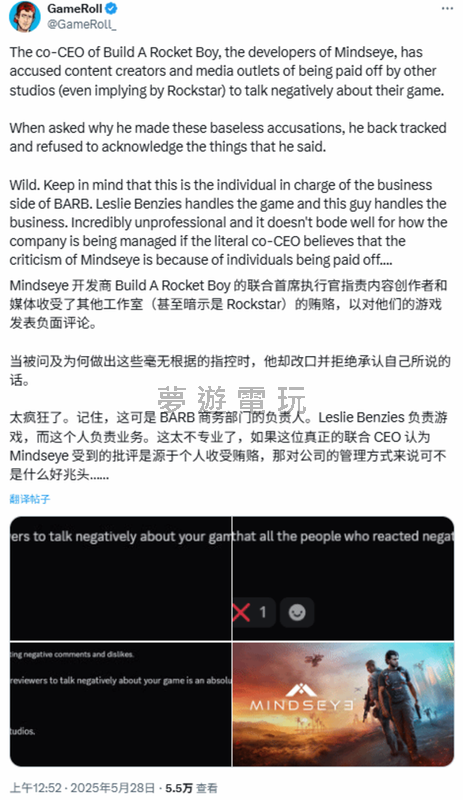The height and width of the screenshot is (800, 463).
Task: Open the GameRoll profile avatar
Action: click(25, 16)
